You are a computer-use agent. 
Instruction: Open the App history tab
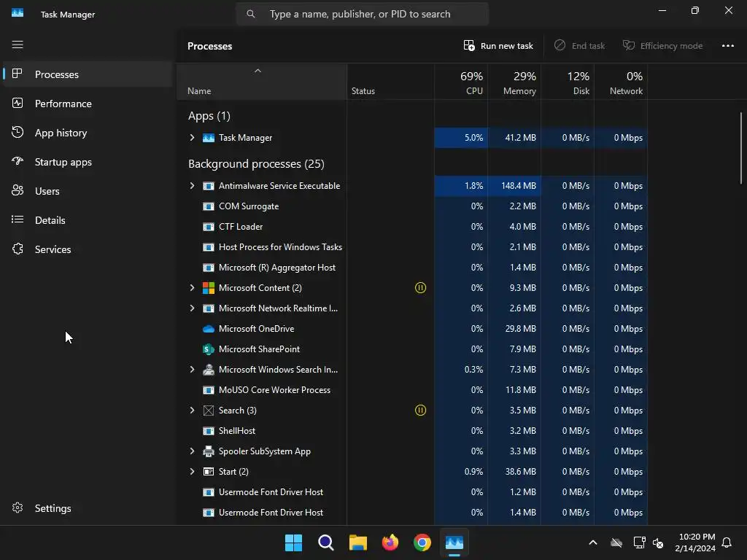pyautogui.click(x=88, y=133)
